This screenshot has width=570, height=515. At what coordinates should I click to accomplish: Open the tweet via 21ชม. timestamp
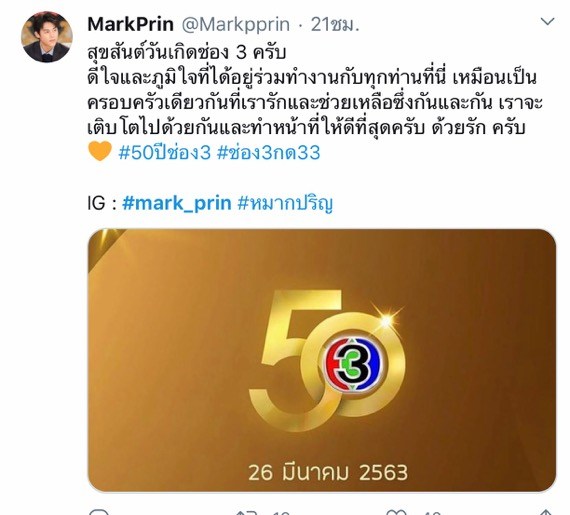coord(334,24)
